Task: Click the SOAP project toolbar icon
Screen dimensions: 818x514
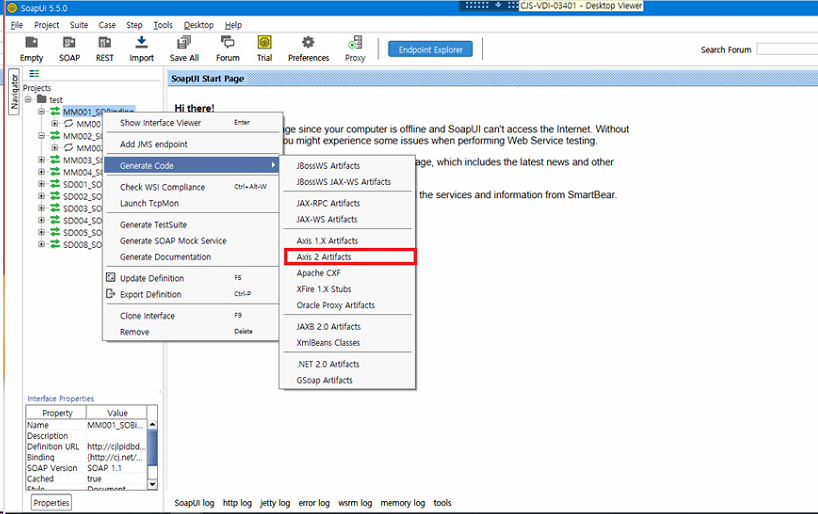Action: (69, 42)
